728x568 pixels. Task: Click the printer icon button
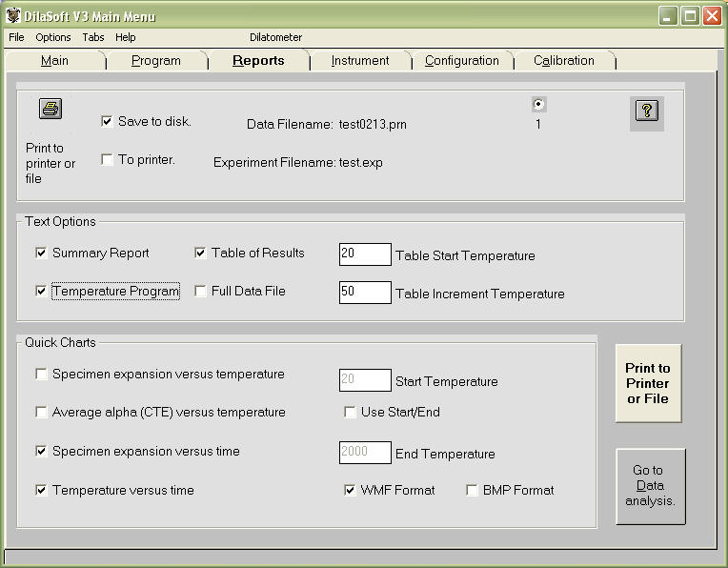51,108
